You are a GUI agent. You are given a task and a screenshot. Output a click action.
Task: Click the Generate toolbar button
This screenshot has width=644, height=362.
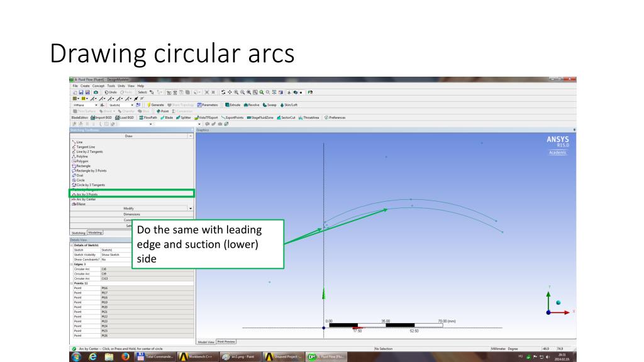pyautogui.click(x=156, y=105)
